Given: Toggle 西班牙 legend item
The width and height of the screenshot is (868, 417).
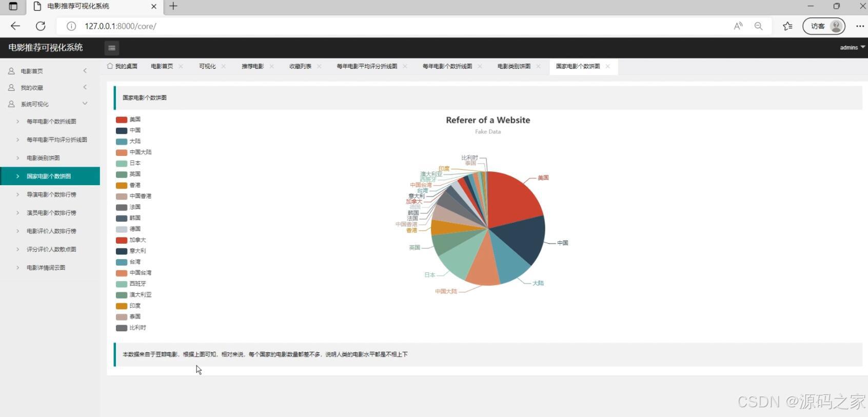Looking at the screenshot, I should (x=131, y=284).
